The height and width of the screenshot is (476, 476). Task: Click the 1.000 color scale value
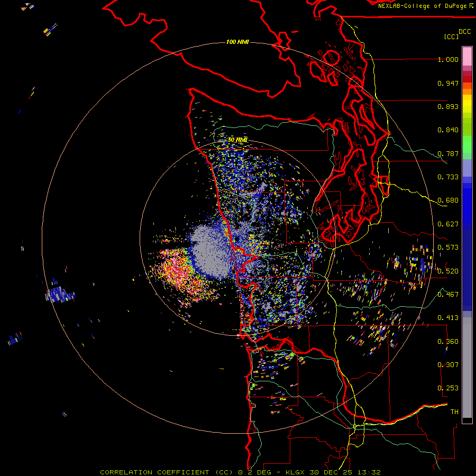tap(448, 59)
